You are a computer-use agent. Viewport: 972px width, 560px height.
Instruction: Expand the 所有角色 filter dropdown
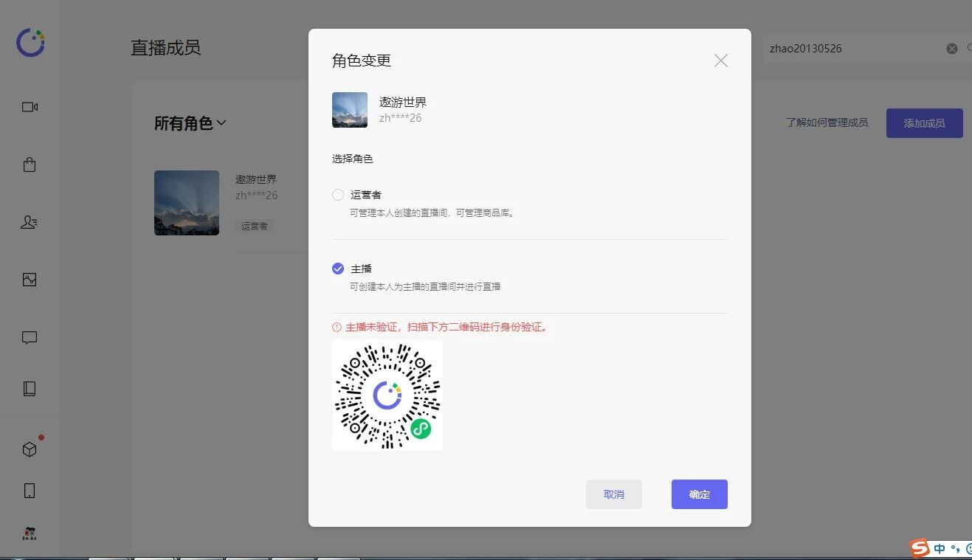pos(190,123)
